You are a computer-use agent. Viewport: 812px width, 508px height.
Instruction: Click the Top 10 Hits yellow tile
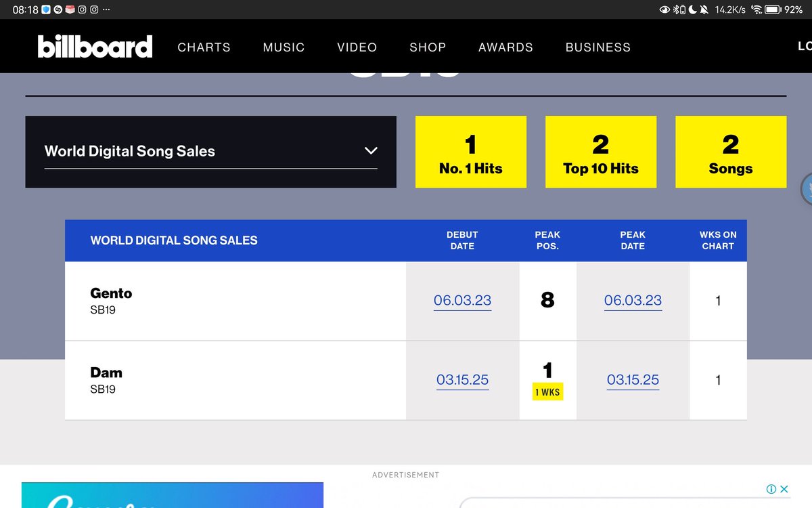[601, 152]
